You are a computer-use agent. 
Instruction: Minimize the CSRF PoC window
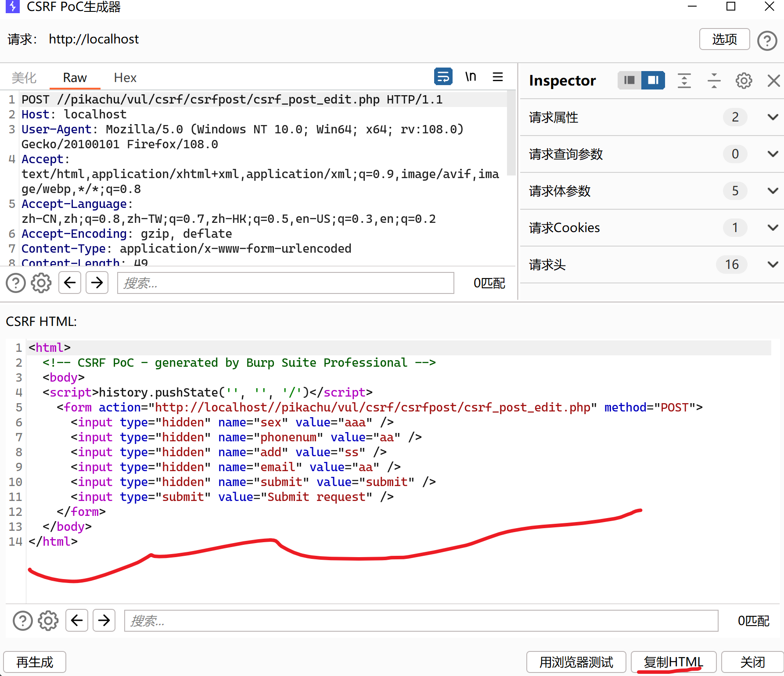click(x=692, y=6)
